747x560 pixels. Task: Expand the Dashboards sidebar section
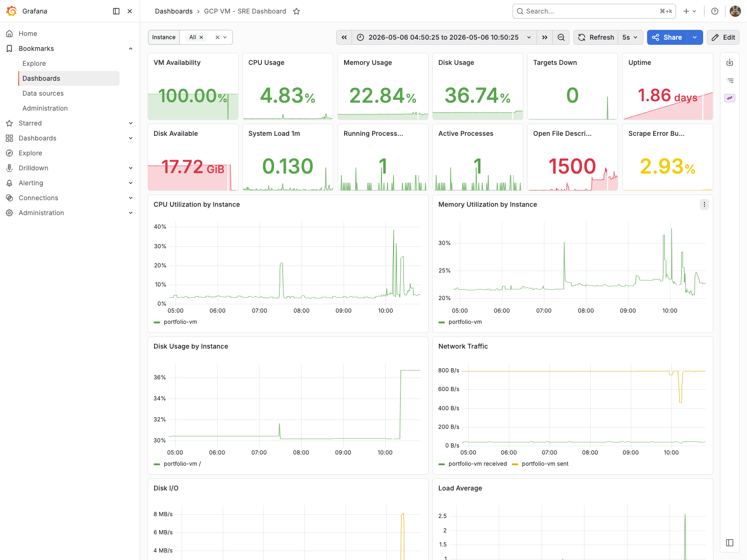[x=131, y=138]
